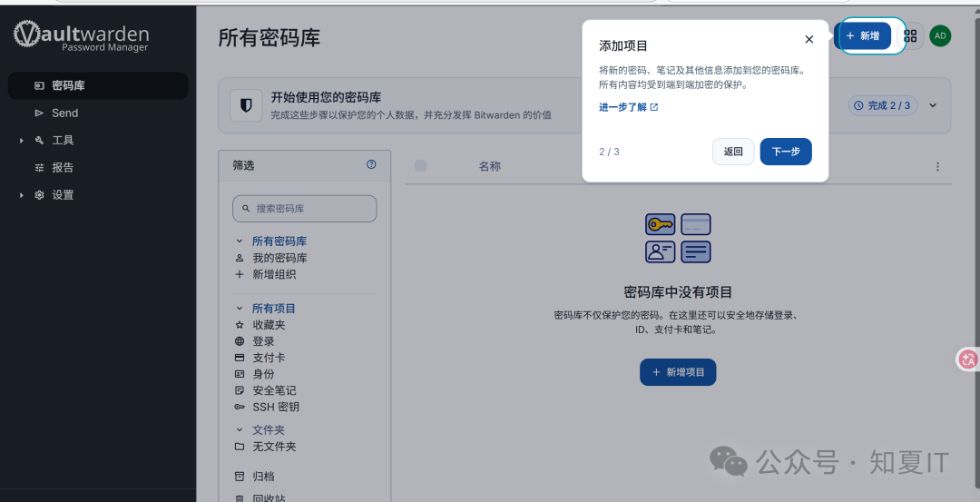
Task: Click the key icon beside SSH 密钥
Action: tap(240, 407)
